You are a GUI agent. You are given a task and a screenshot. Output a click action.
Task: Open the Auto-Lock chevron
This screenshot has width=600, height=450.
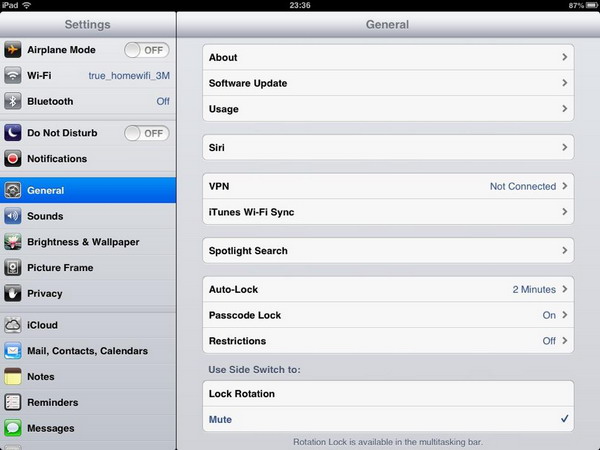click(x=564, y=289)
